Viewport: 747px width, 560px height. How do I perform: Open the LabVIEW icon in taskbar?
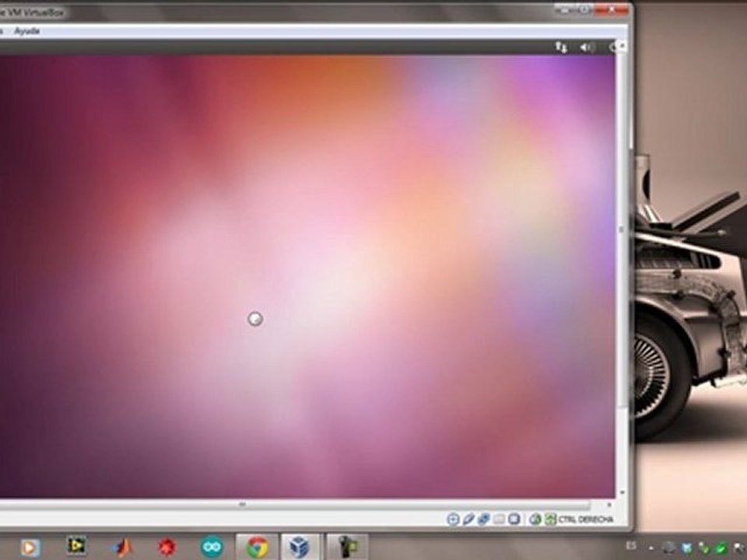coord(76,546)
